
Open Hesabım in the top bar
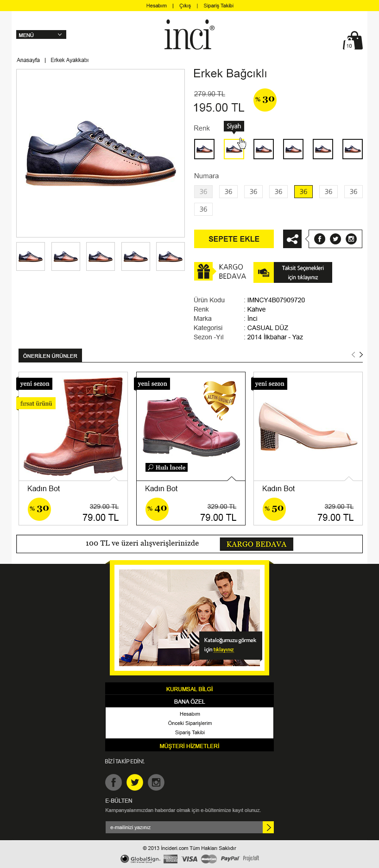coord(157,6)
